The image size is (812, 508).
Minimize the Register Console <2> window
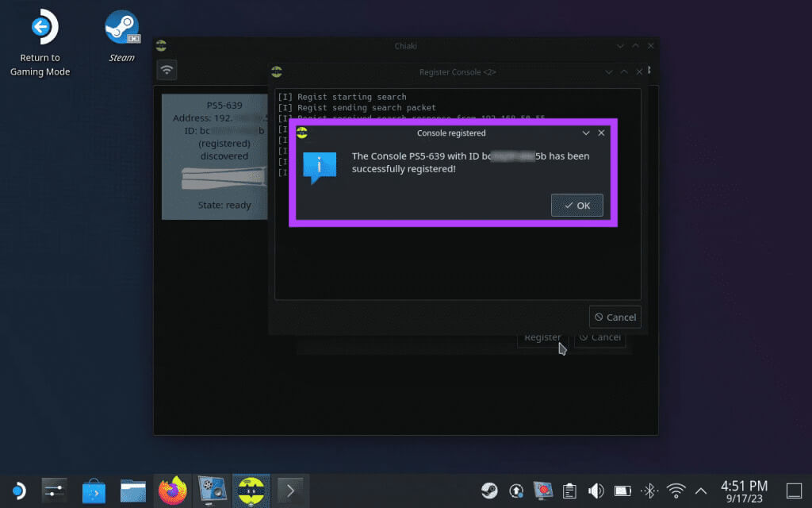click(x=609, y=72)
